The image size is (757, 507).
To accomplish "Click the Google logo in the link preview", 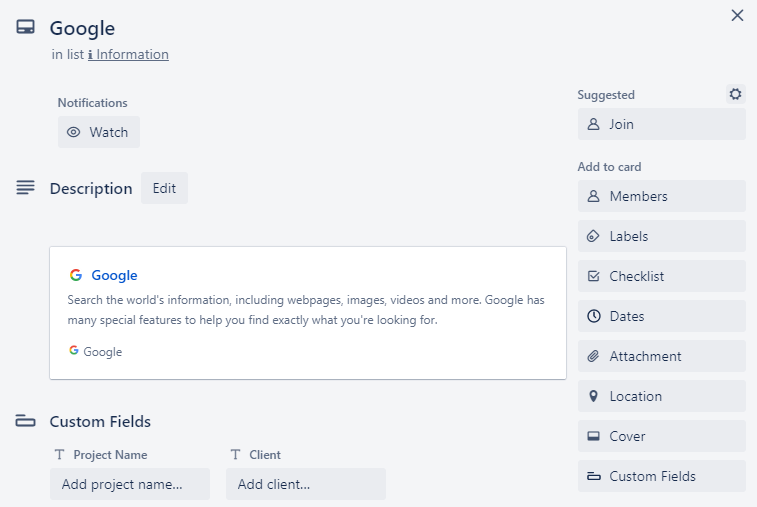I will click(76, 275).
